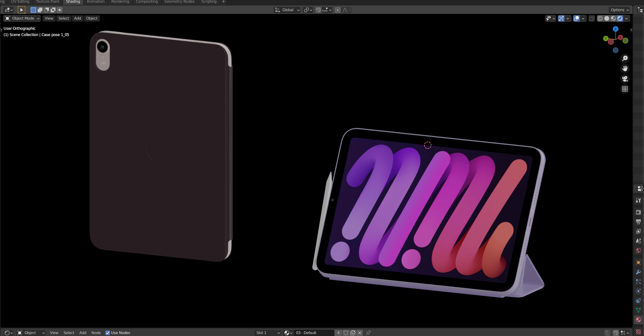Toggle X-ray display
The height and width of the screenshot is (336, 644).
click(592, 18)
